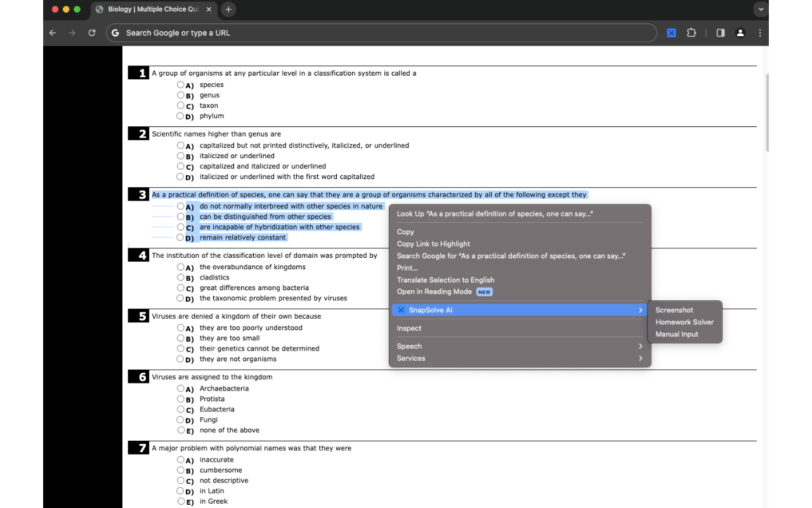Open Chrome's three-dot menu
Screen dimensions: 812x508
click(x=760, y=32)
